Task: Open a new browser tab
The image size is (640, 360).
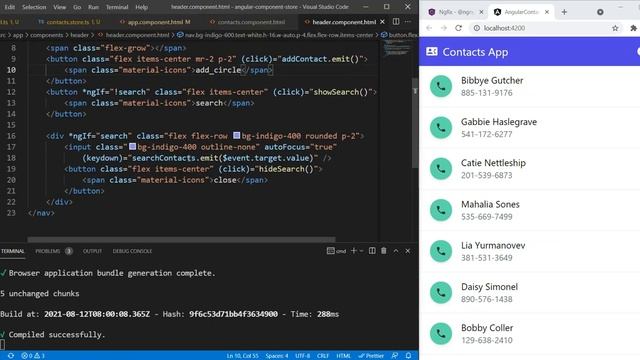Action: tap(564, 12)
